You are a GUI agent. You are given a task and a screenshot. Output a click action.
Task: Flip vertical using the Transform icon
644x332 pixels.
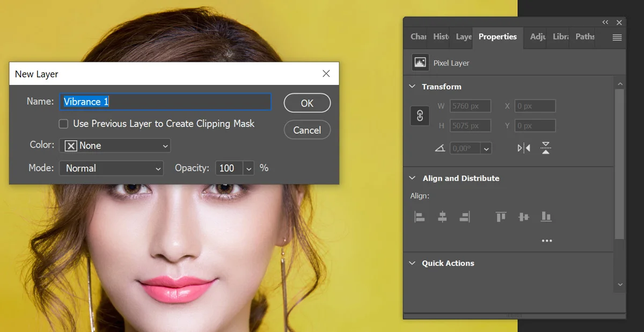point(546,148)
